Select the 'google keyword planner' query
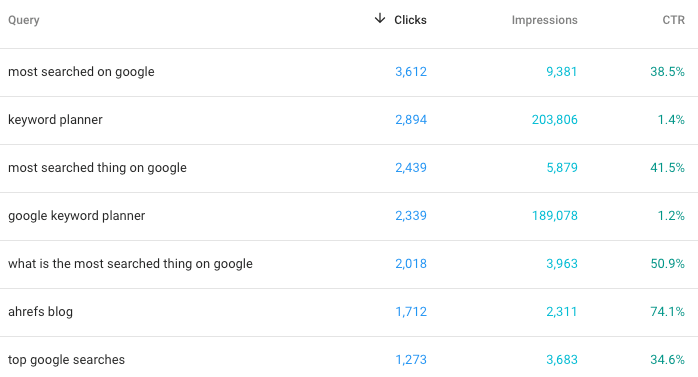698x377 pixels. coord(77,216)
